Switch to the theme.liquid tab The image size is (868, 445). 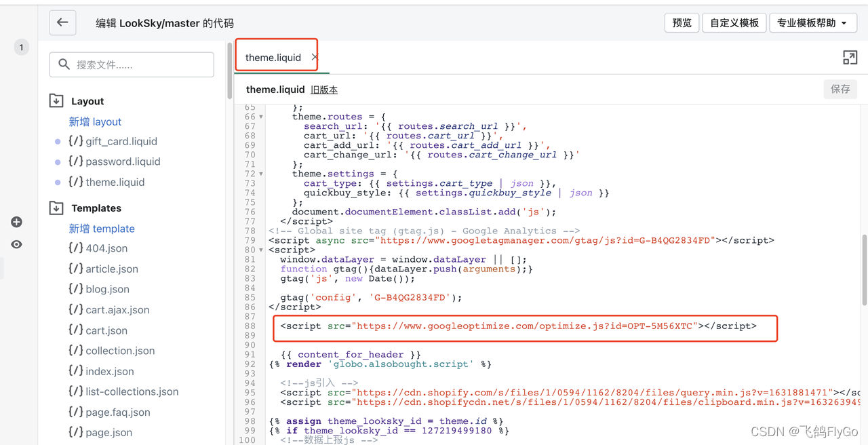click(273, 58)
